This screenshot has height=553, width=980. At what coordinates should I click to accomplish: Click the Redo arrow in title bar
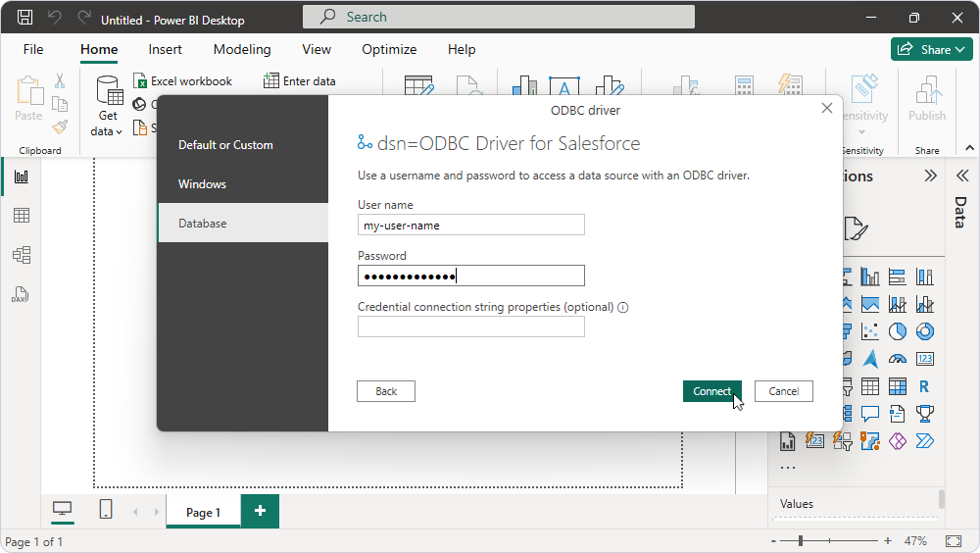[83, 18]
